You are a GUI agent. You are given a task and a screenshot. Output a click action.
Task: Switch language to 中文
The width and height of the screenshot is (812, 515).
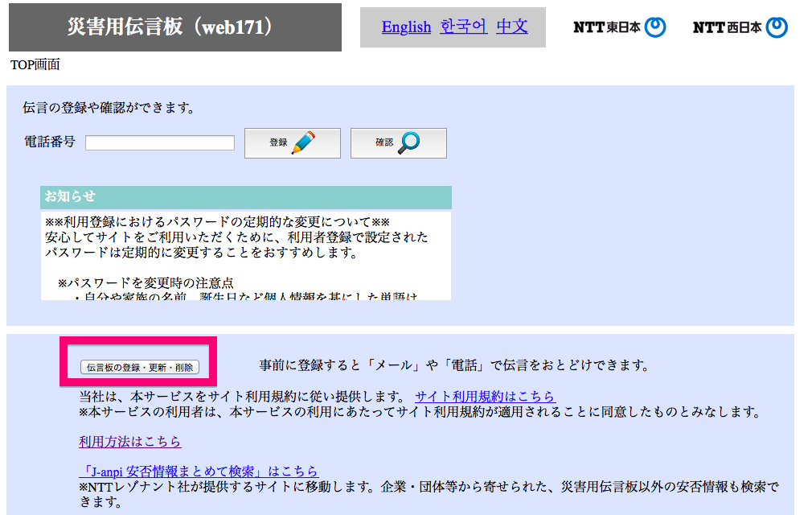(x=512, y=27)
